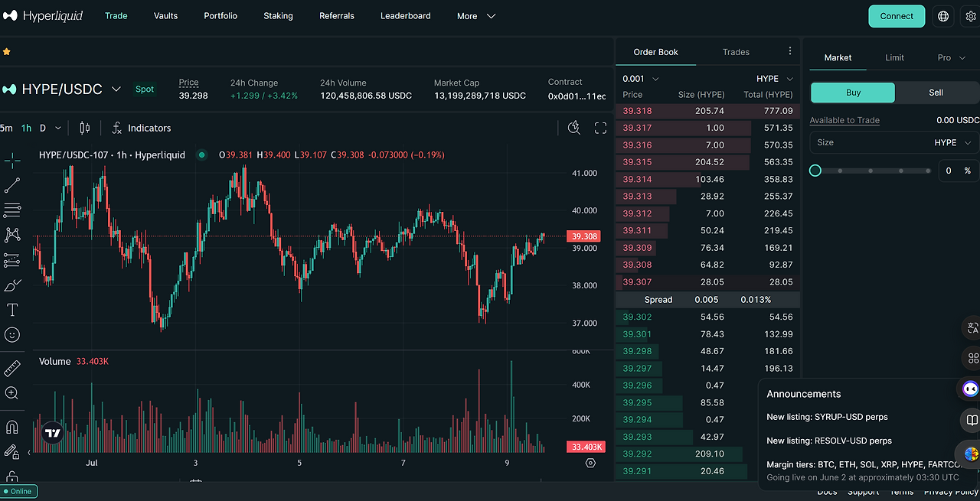
Task: Open order book three-dot options menu
Action: point(790,51)
